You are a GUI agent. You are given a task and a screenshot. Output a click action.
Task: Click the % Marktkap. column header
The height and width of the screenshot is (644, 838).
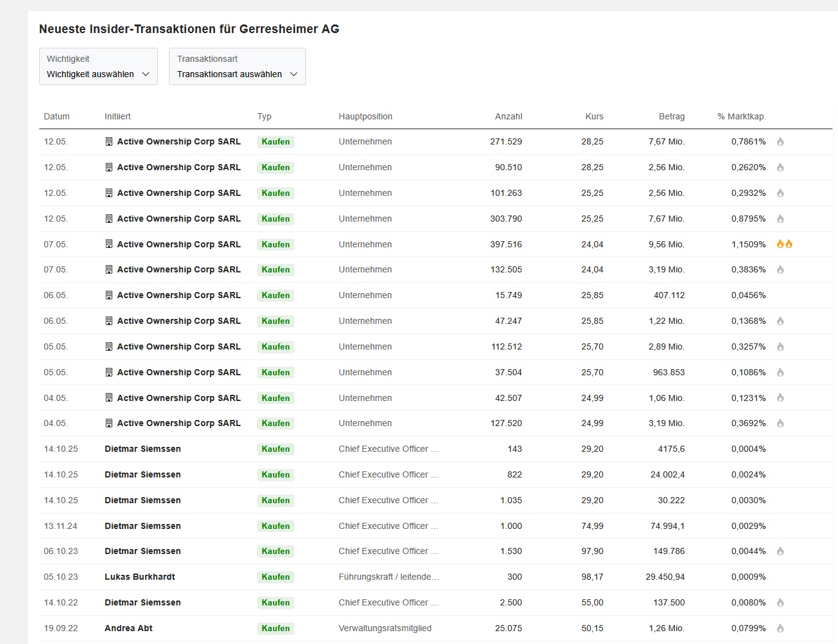(741, 116)
